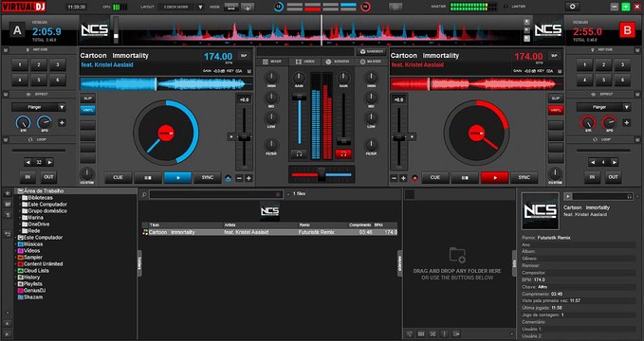Image resolution: width=644 pixels, height=341 pixels.
Task: Click deck B pitch minus button
Action: [395, 178]
